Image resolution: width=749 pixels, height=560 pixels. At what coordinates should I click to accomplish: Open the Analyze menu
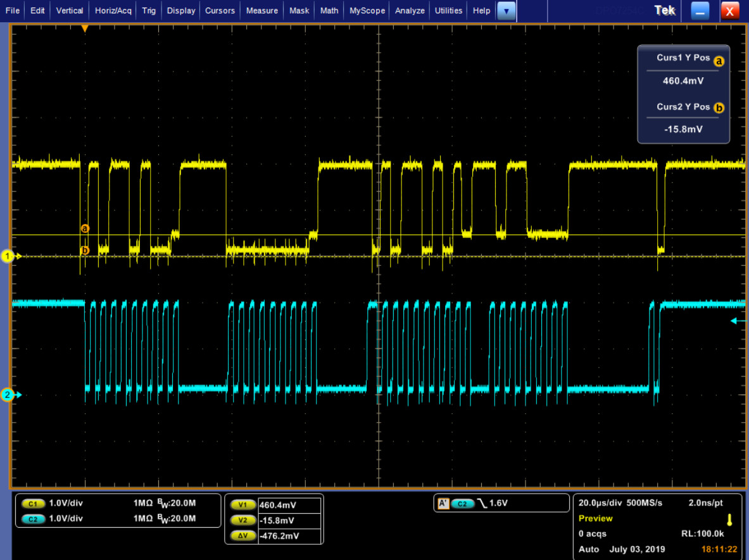[410, 11]
